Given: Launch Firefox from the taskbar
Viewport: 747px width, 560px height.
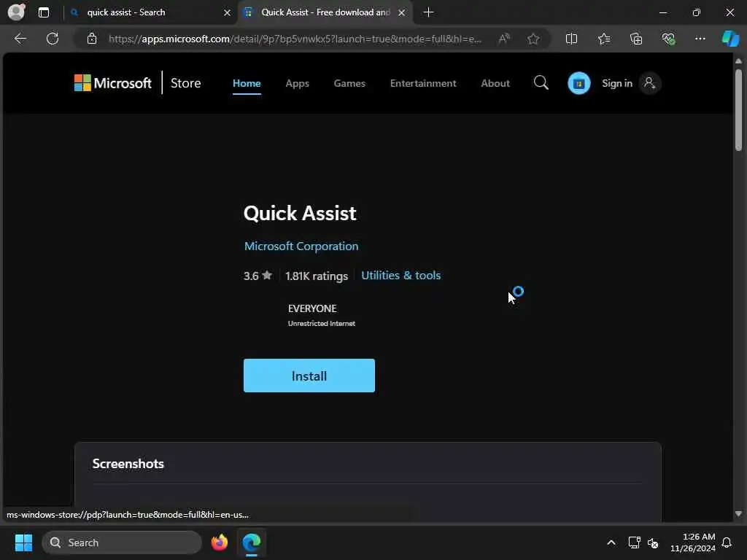Looking at the screenshot, I should pyautogui.click(x=219, y=542).
